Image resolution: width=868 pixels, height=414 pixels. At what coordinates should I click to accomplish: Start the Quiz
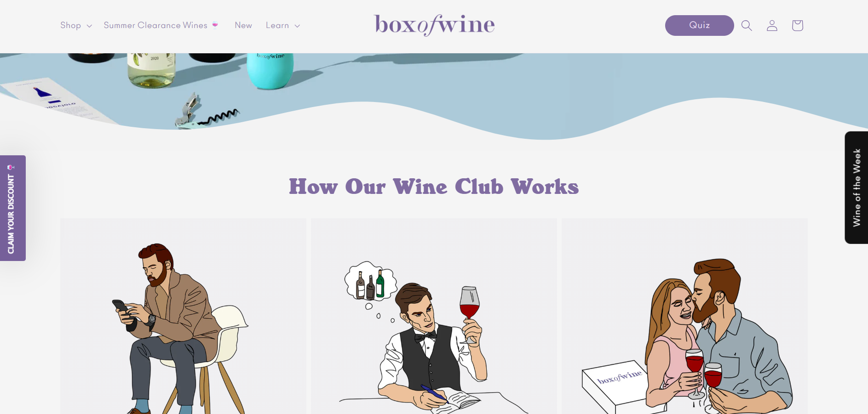pos(699,25)
